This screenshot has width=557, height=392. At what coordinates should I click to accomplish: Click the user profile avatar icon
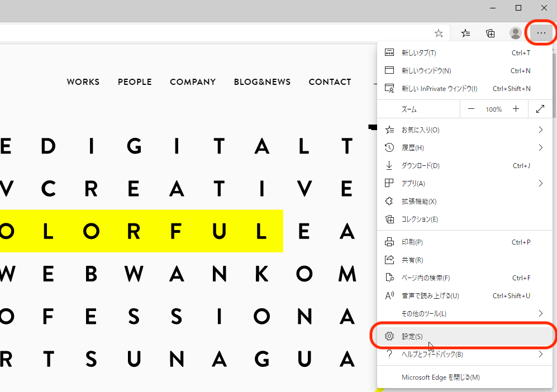(516, 34)
